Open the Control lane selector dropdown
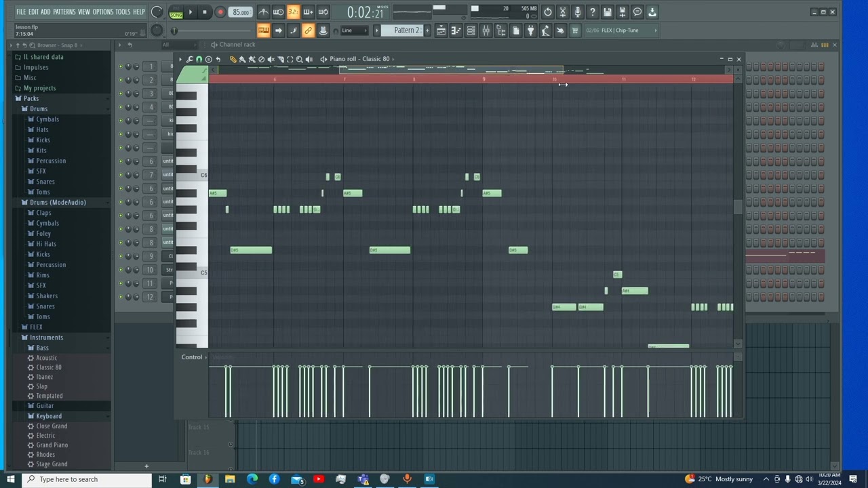868x488 pixels. click(195, 357)
